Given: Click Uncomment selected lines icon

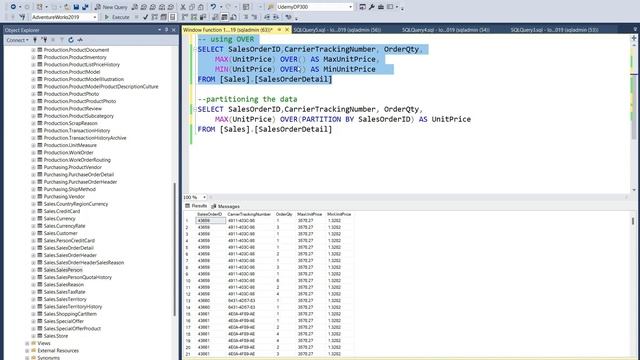Looking at the screenshot, I should 254,17.
